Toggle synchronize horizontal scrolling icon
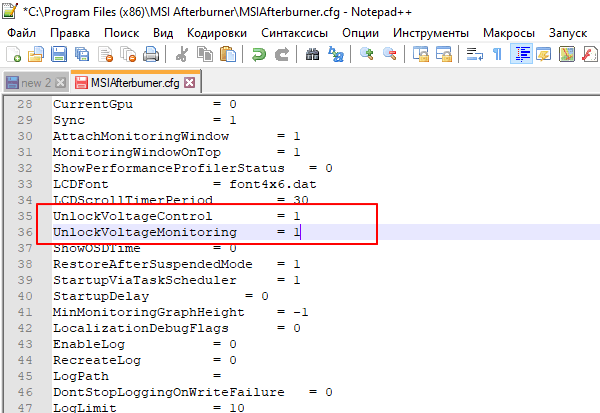 (443, 54)
